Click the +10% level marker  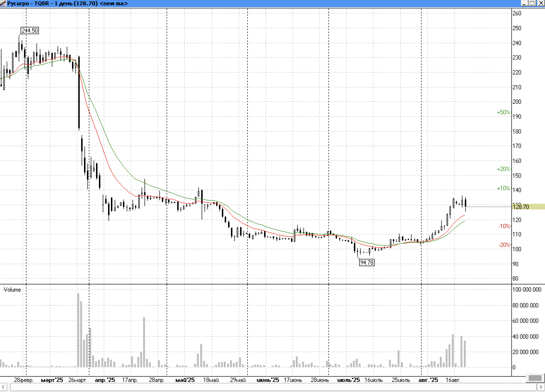coord(503,188)
